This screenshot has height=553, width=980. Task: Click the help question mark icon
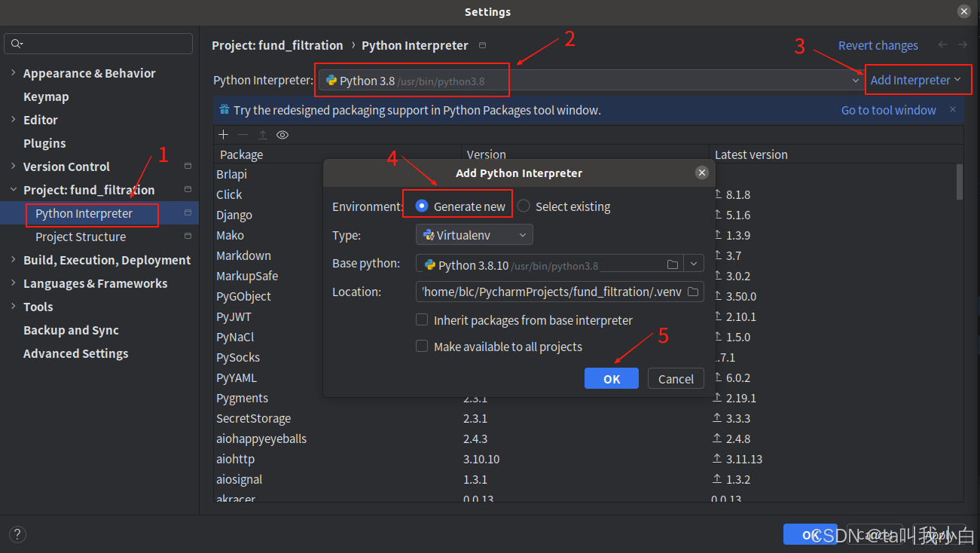(x=17, y=534)
